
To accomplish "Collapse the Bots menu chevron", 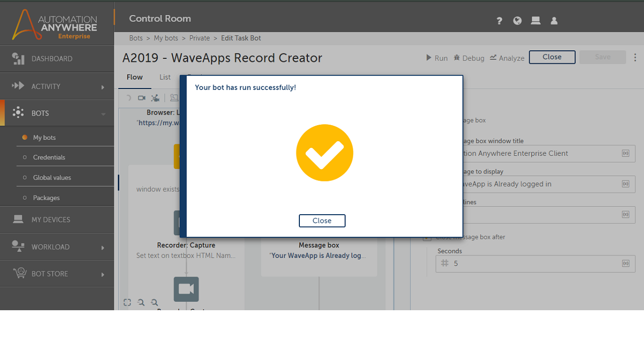I will 103,114.
